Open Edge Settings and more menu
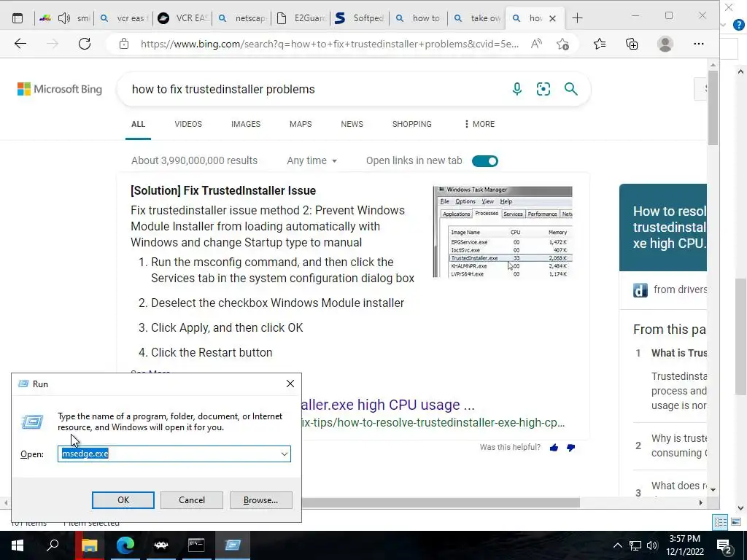 [x=698, y=44]
